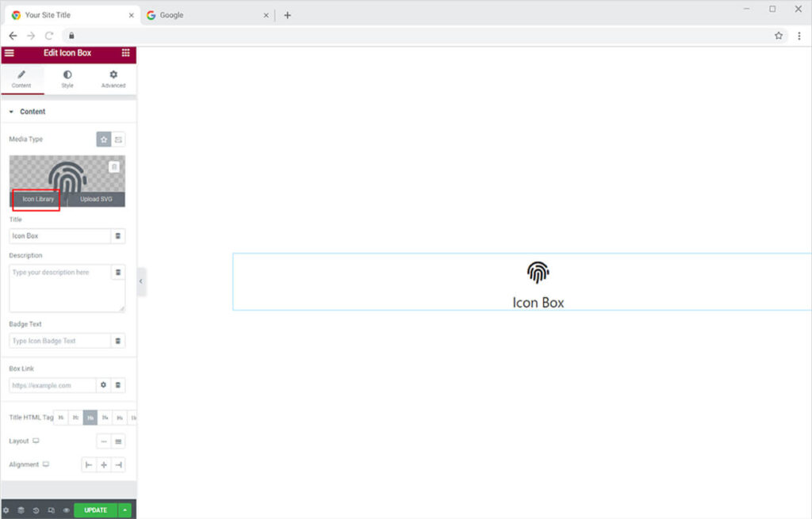This screenshot has height=519, width=812.
Task: Collapse the Content section
Action: [11, 112]
